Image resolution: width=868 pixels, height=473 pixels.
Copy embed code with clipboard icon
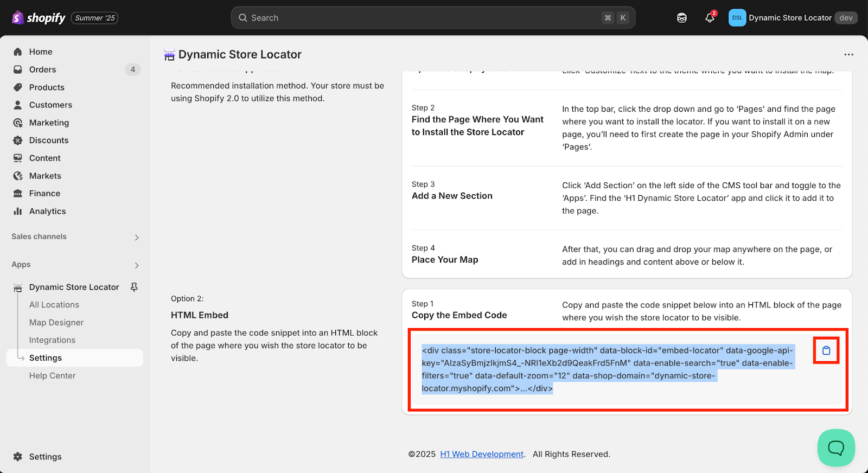[826, 350]
